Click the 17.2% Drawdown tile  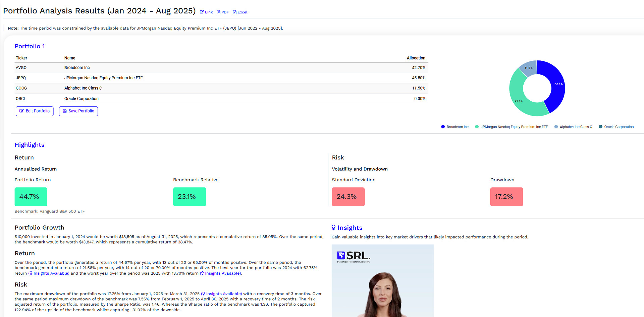506,197
